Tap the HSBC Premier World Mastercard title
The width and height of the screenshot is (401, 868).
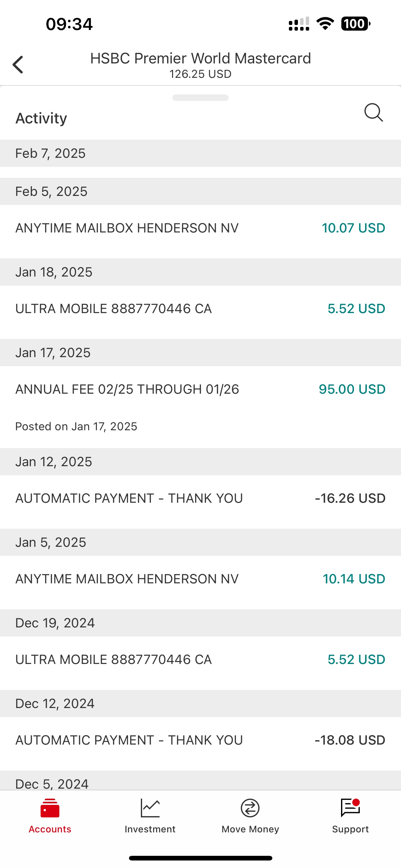pyautogui.click(x=200, y=58)
